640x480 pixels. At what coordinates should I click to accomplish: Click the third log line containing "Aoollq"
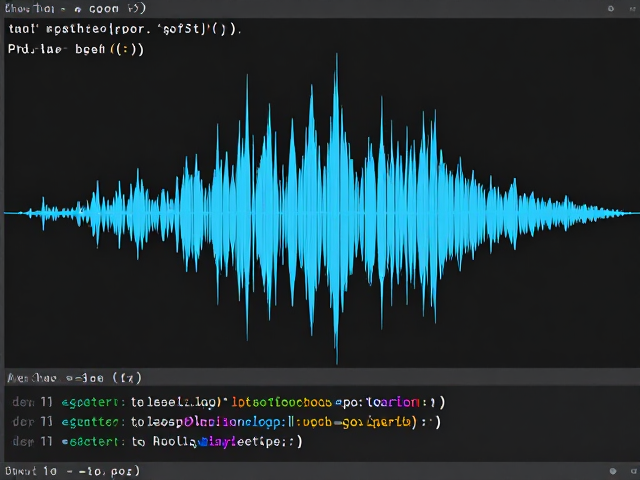(x=158, y=441)
